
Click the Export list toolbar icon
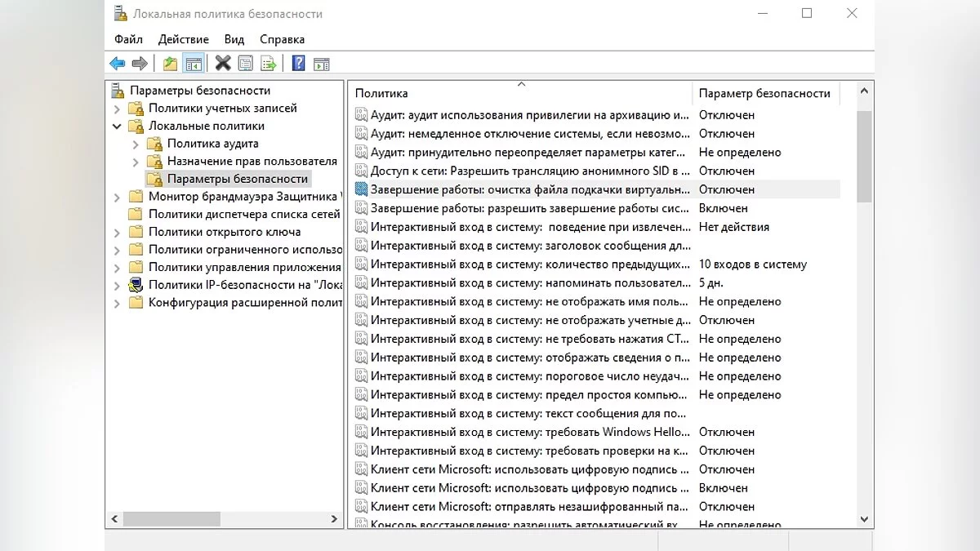pyautogui.click(x=268, y=64)
